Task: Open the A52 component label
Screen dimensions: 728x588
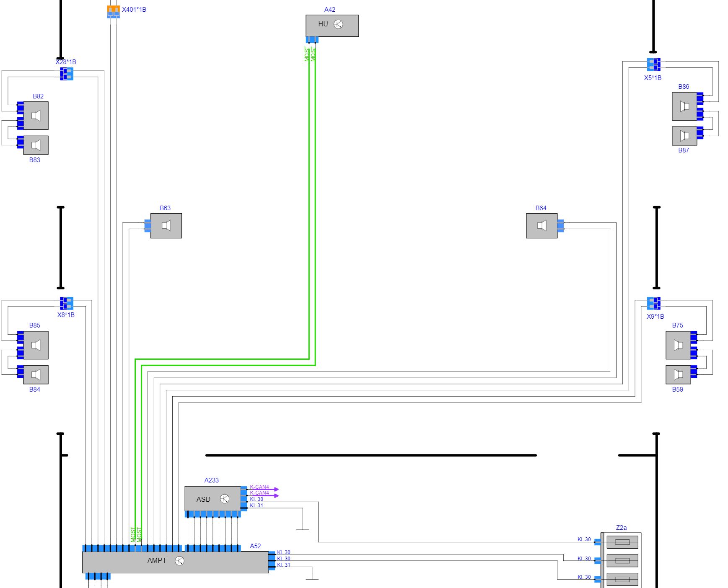Action: click(x=255, y=546)
